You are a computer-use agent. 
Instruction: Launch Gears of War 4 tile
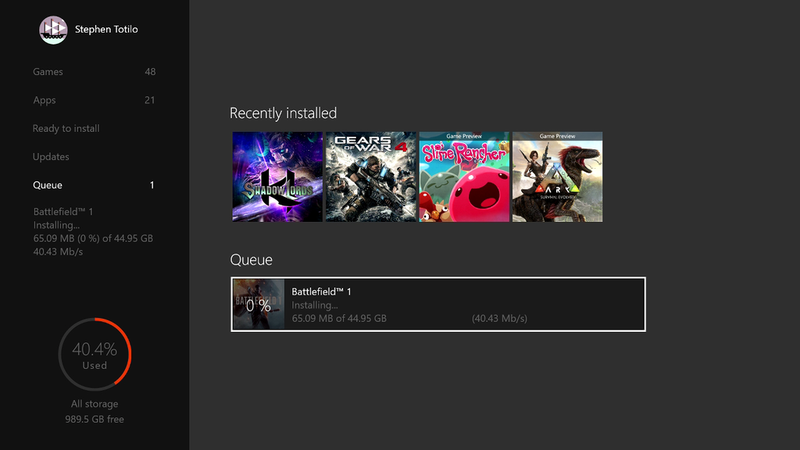(371, 177)
